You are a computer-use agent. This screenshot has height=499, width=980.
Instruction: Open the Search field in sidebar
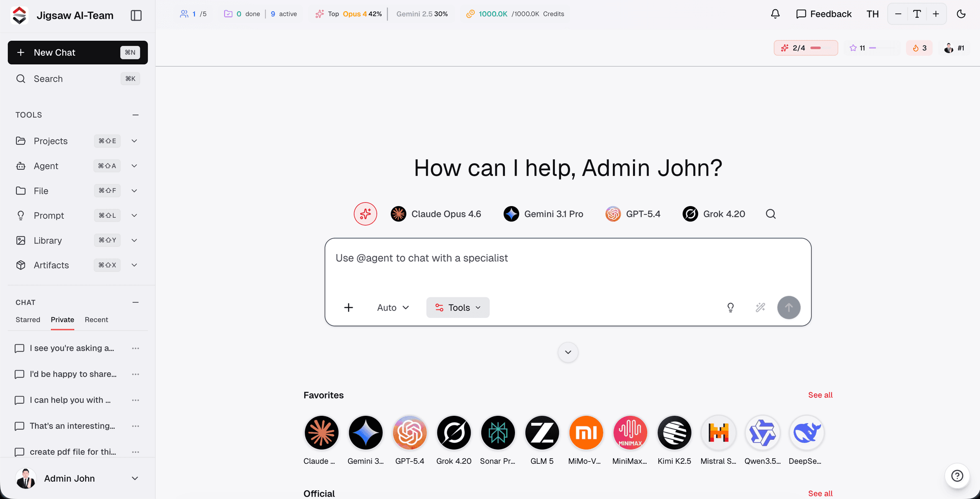78,79
